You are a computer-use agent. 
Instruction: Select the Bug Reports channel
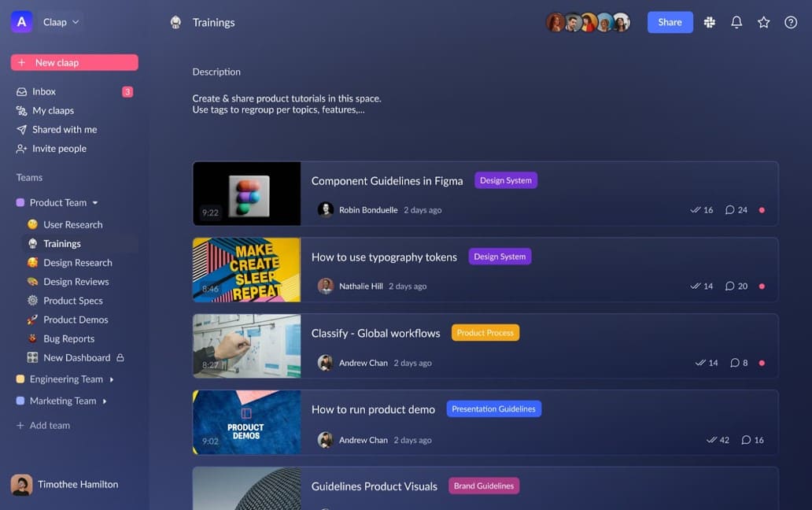(79, 338)
